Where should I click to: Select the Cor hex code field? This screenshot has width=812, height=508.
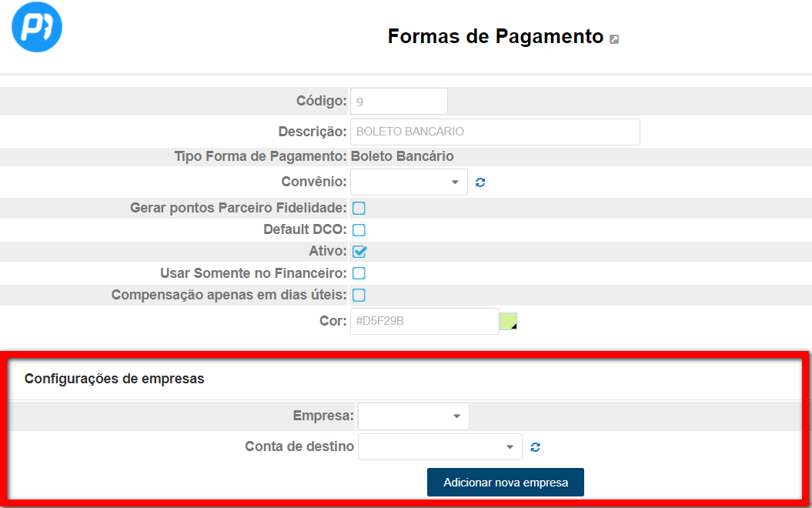[x=424, y=321]
